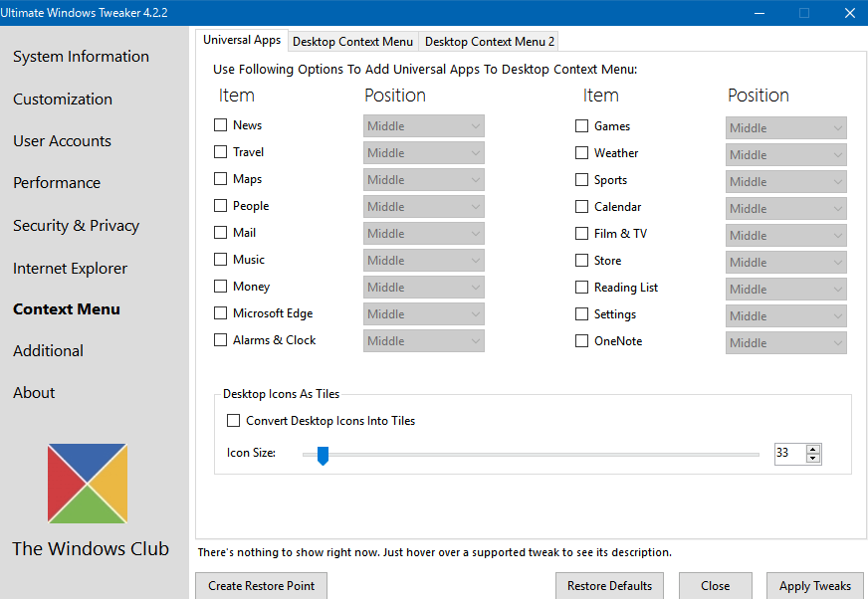Viewport: 868px width, 599px height.
Task: Select the Performance section
Action: pos(57,183)
